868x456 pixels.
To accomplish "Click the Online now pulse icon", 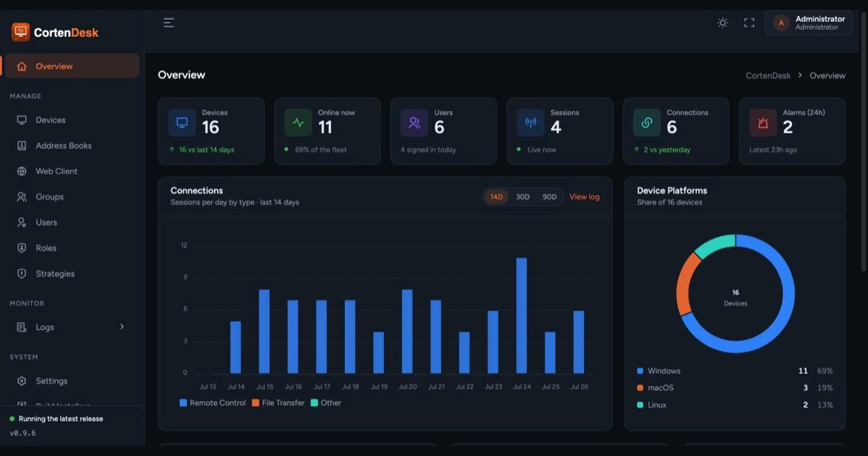I will (x=298, y=123).
